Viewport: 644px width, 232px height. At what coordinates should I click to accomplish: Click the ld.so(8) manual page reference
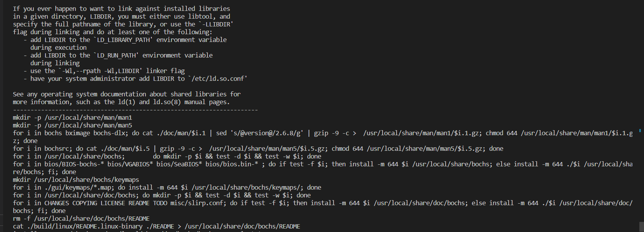pos(167,102)
